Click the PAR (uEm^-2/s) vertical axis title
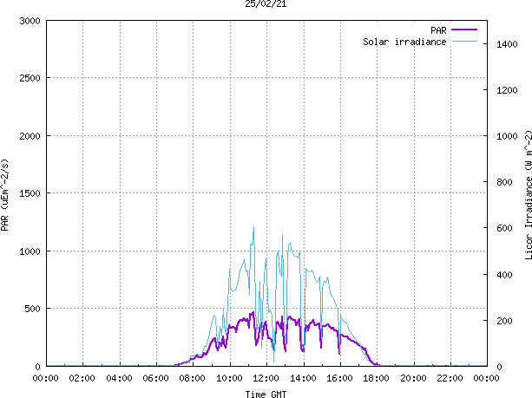Viewport: 532px width, 398px height. (x=4, y=195)
